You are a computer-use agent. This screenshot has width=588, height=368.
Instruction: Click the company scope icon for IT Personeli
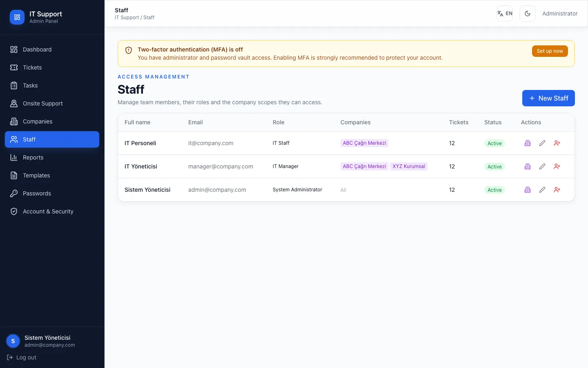click(528, 143)
